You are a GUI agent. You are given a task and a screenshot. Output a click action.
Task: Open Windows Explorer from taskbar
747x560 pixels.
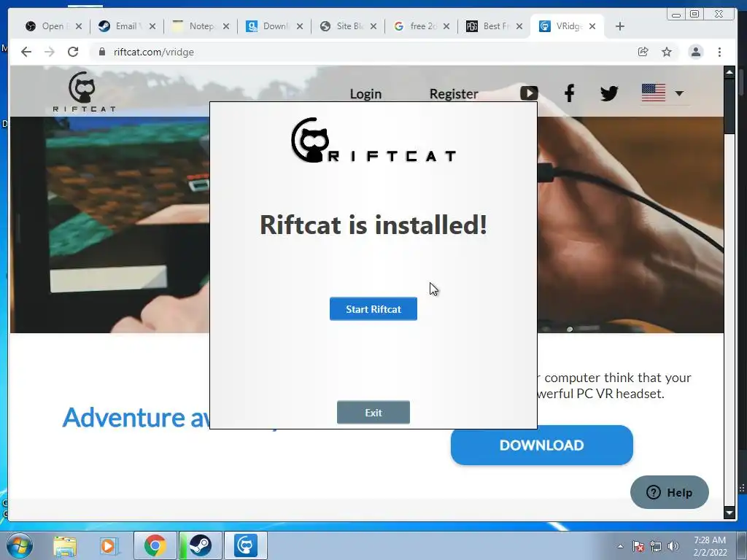pos(65,545)
